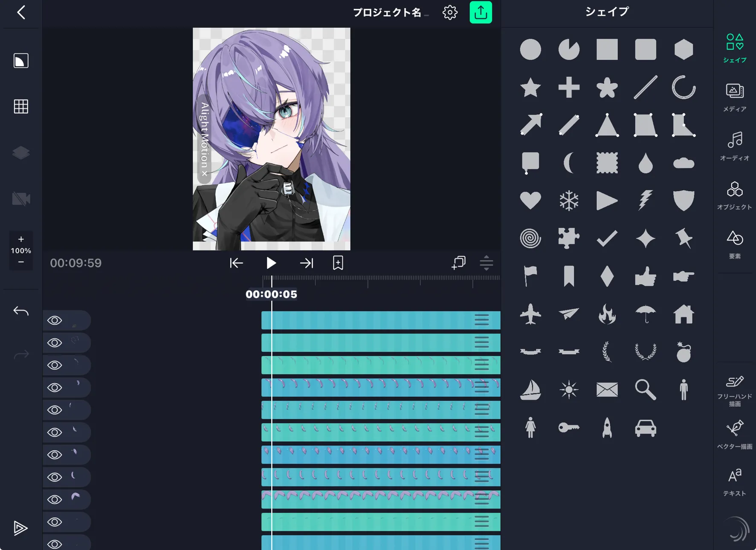Insert the hexagon shape
756x550 pixels.
point(684,49)
